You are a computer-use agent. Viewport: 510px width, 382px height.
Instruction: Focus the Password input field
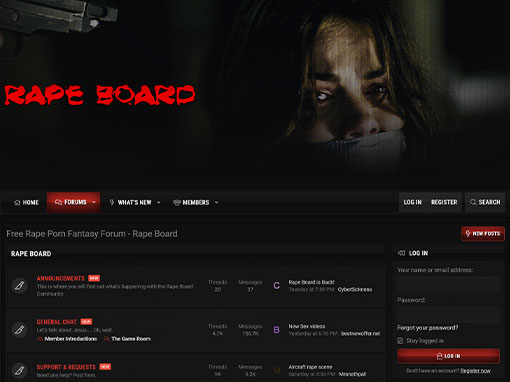pyautogui.click(x=448, y=314)
